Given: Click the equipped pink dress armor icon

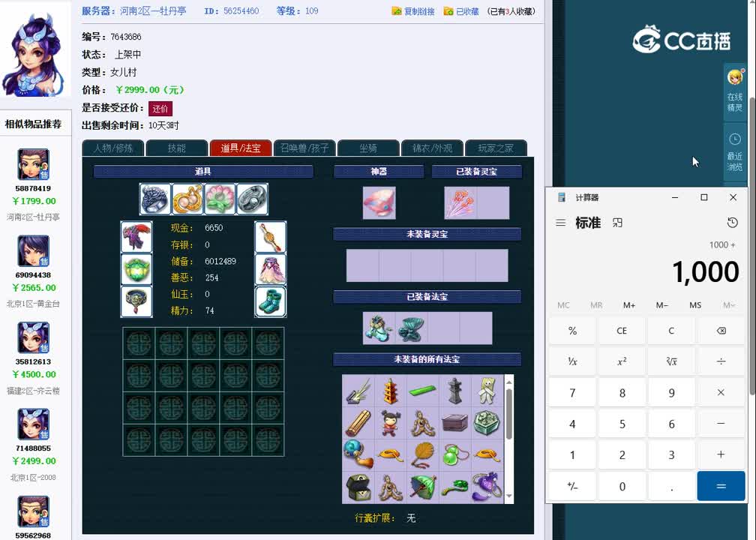Looking at the screenshot, I should (271, 269).
